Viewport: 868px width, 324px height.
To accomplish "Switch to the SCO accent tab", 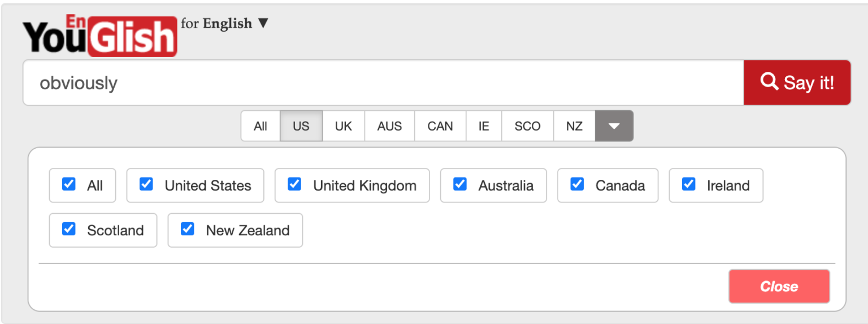I will (x=527, y=126).
